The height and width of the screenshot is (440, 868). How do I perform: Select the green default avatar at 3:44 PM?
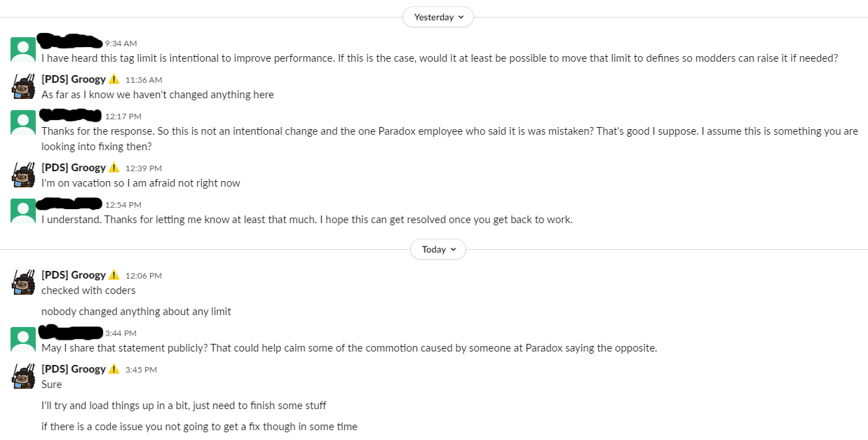coord(23,340)
